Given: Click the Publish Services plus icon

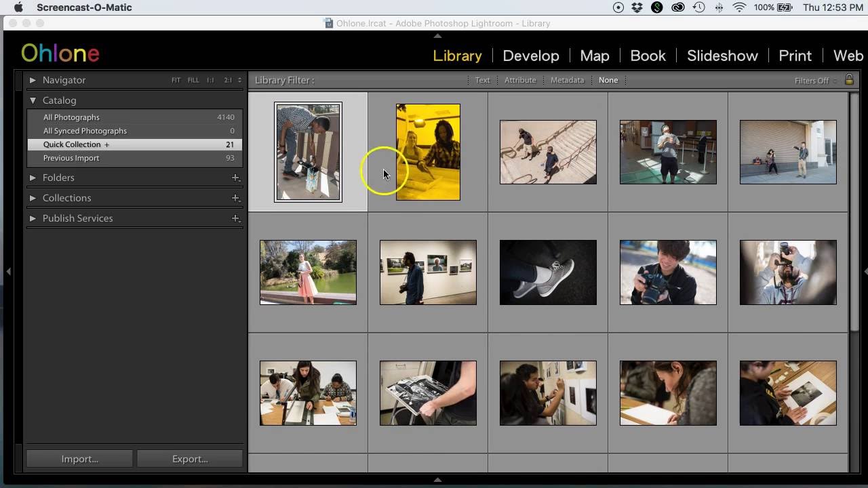Looking at the screenshot, I should 235,218.
